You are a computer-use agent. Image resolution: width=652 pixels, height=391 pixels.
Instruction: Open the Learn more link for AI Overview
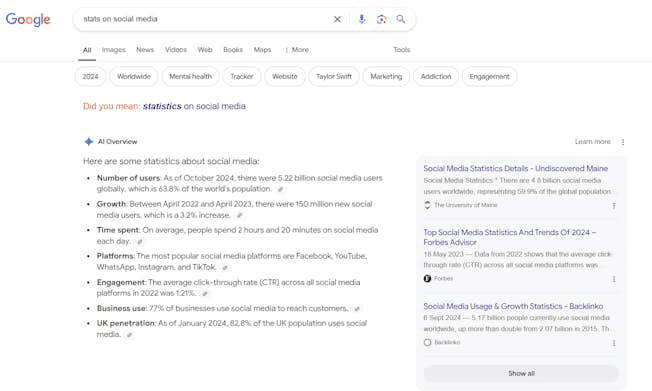593,142
